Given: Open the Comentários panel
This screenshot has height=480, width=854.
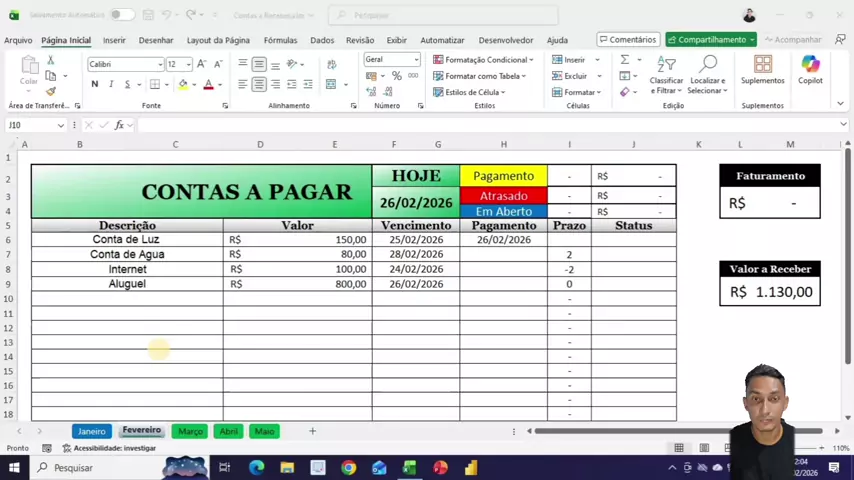Looking at the screenshot, I should pos(628,40).
